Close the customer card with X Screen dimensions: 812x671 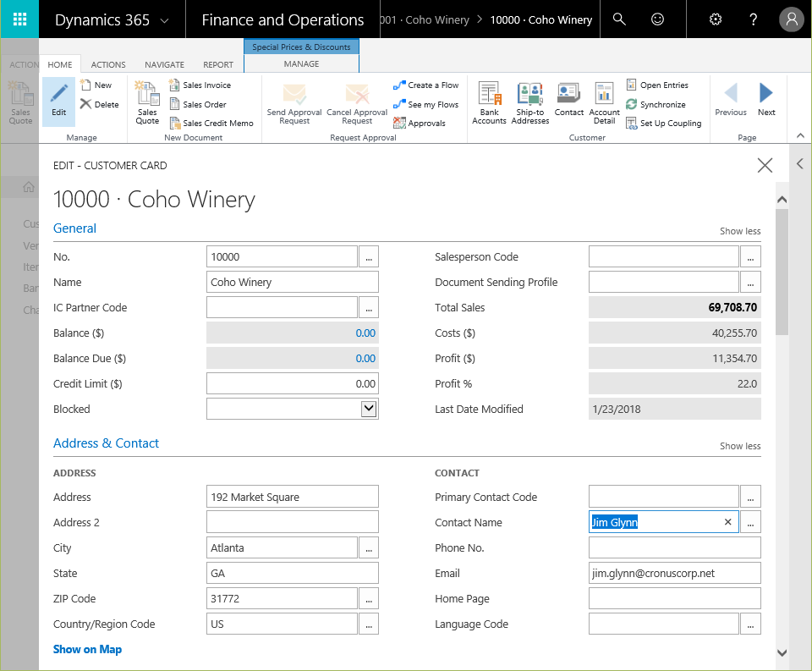pos(765,165)
